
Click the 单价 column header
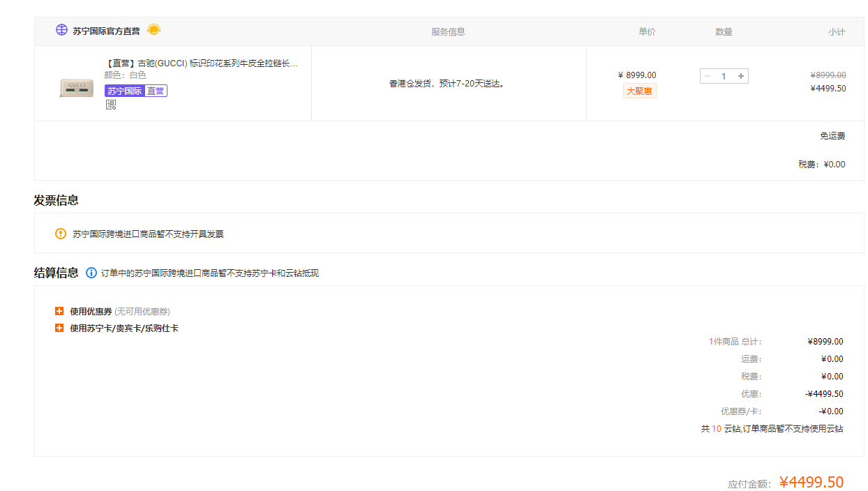pyautogui.click(x=647, y=32)
